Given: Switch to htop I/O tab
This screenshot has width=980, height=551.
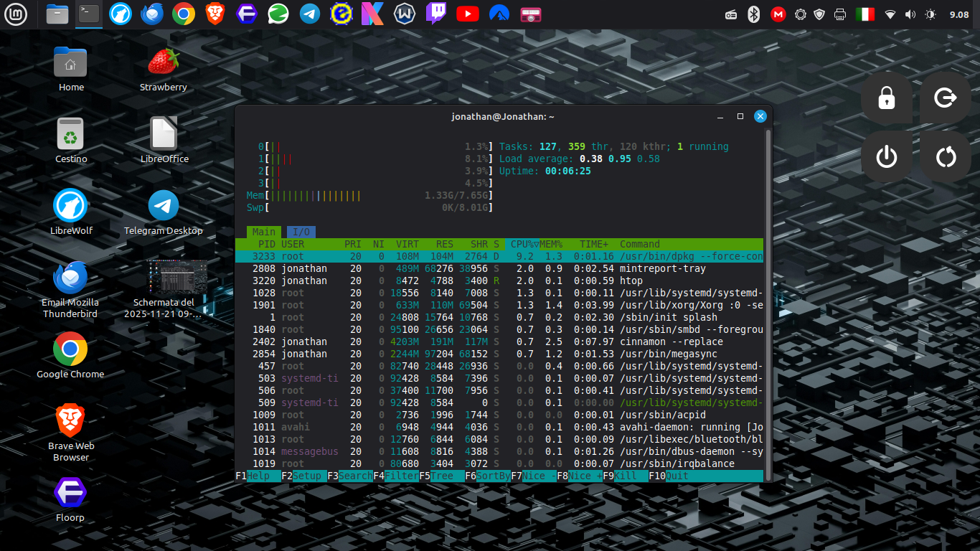Looking at the screenshot, I should tap(301, 232).
